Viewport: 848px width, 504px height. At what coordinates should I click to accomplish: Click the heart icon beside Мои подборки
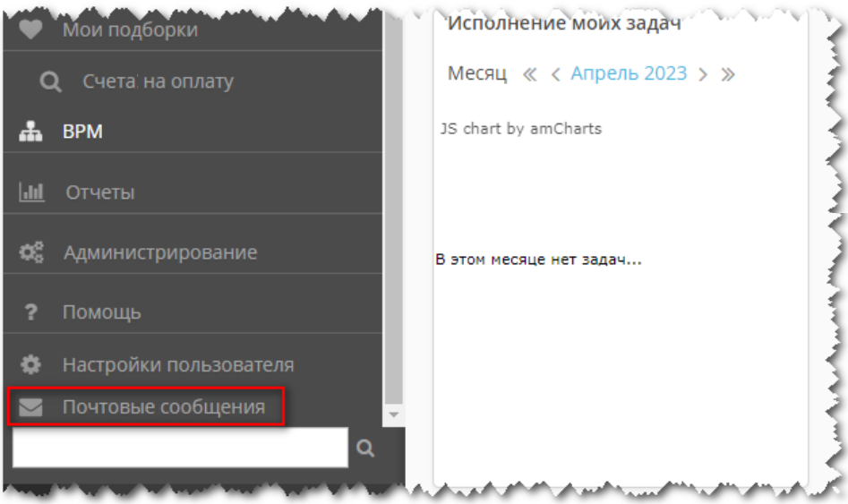click(31, 30)
